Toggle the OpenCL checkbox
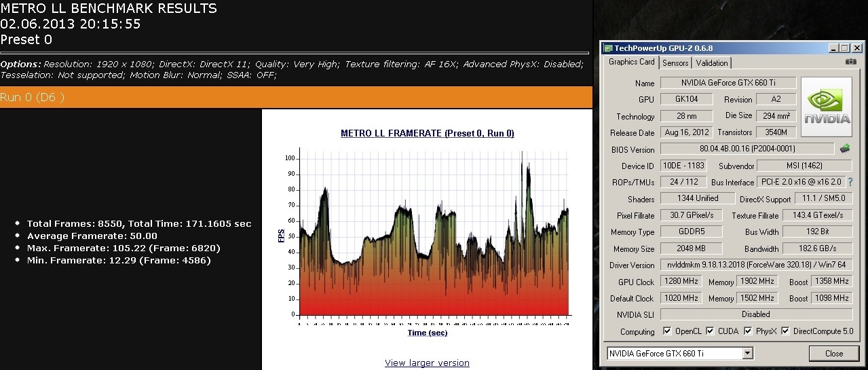Image resolution: width=868 pixels, height=370 pixels. click(x=668, y=331)
